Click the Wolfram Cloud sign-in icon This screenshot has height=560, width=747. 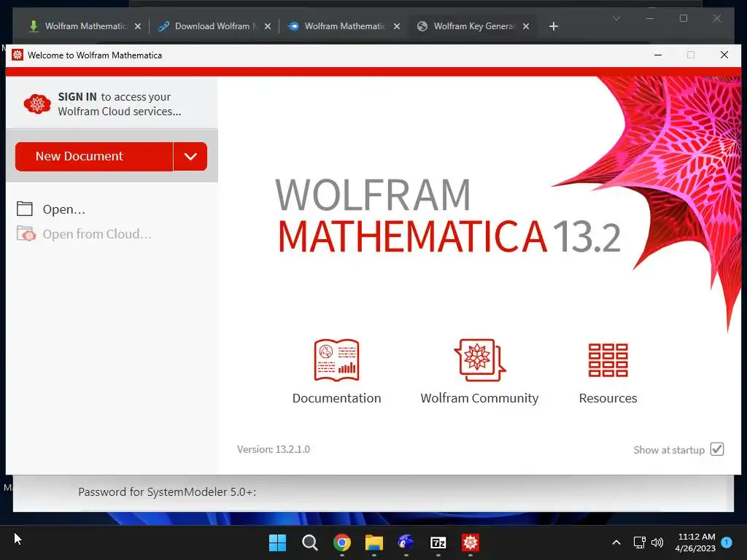37,104
